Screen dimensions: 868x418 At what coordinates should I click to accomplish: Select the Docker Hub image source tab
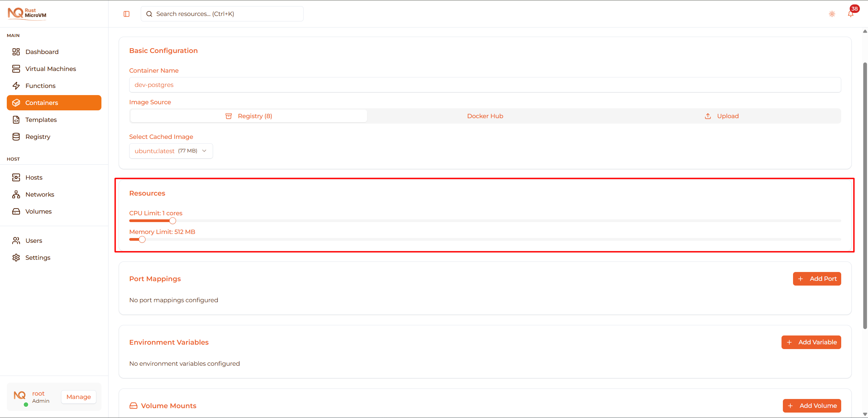(485, 116)
